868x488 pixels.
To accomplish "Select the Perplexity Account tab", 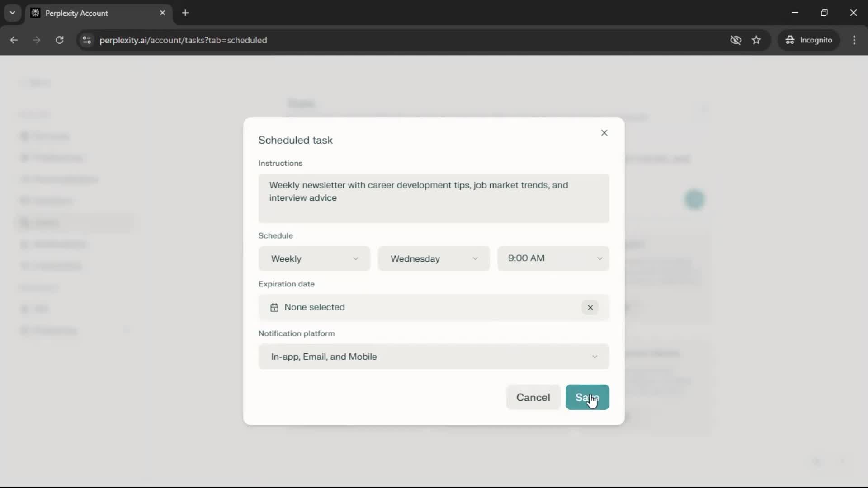I will point(90,13).
